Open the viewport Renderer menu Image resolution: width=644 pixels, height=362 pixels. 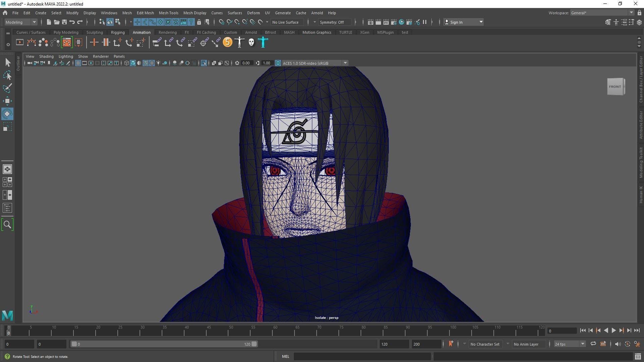pos(101,56)
